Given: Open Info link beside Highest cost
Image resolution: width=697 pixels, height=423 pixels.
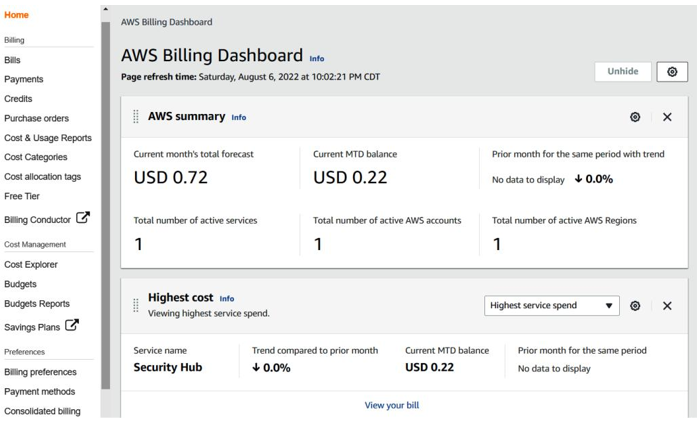Looking at the screenshot, I should (x=227, y=299).
